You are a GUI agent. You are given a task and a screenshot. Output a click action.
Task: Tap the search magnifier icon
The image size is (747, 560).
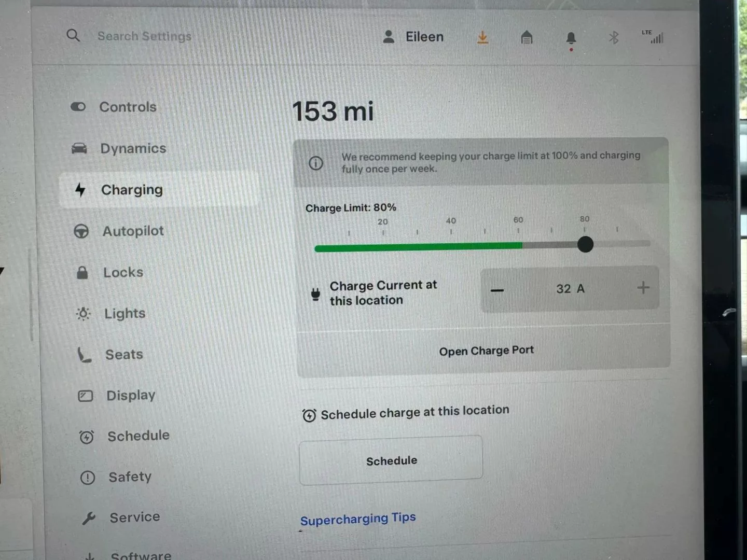pyautogui.click(x=73, y=35)
